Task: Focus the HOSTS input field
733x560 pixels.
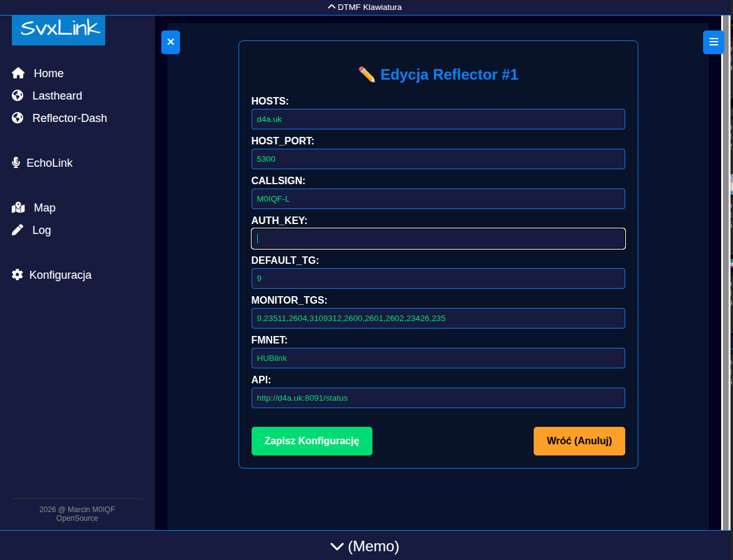Action: (x=438, y=119)
